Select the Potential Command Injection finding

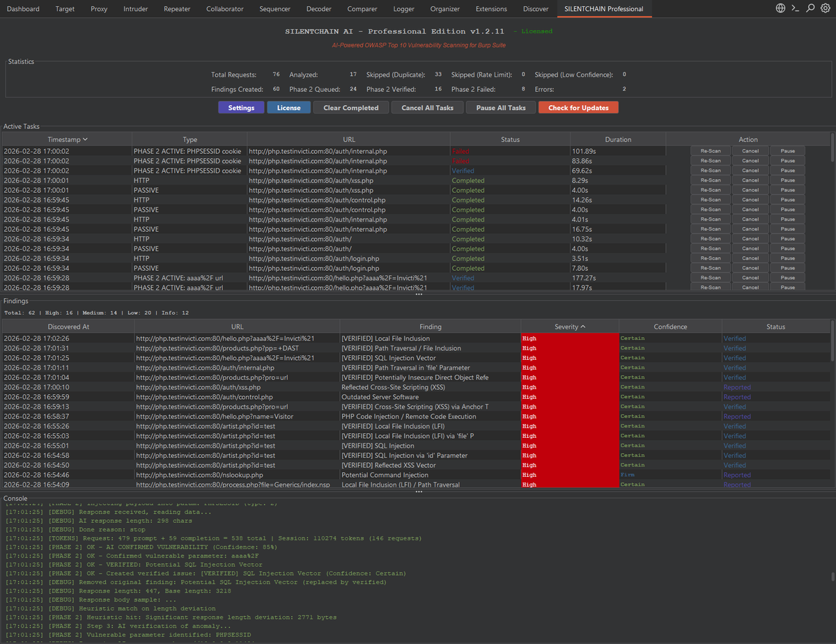(x=417, y=475)
